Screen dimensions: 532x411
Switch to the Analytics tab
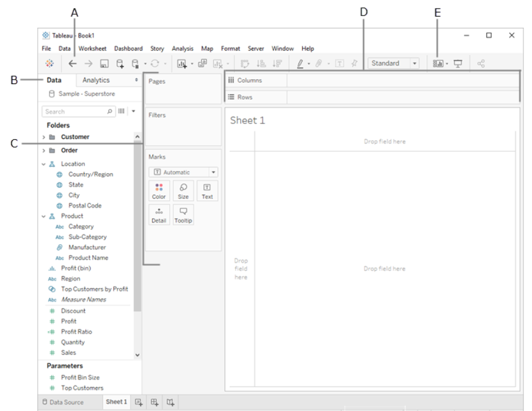(96, 80)
